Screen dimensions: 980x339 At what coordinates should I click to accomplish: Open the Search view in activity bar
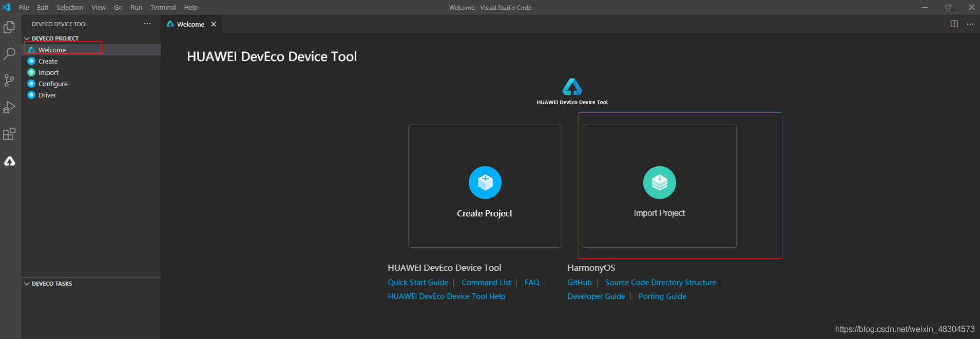pos(9,54)
